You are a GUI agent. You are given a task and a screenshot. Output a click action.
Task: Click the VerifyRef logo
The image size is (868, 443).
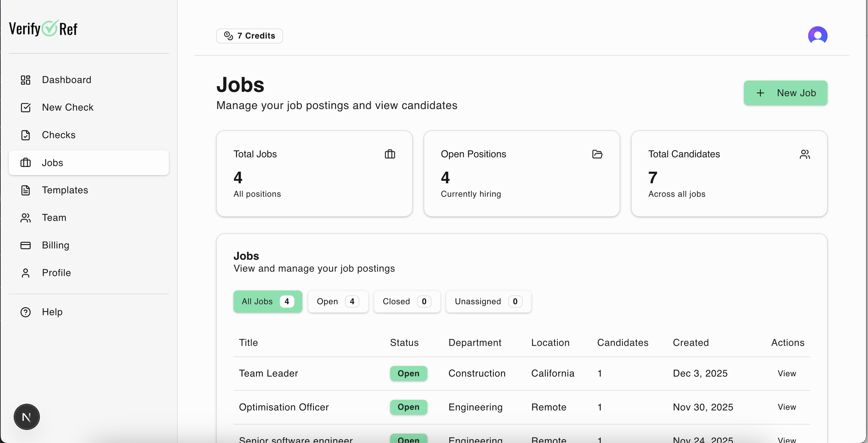pos(43,29)
